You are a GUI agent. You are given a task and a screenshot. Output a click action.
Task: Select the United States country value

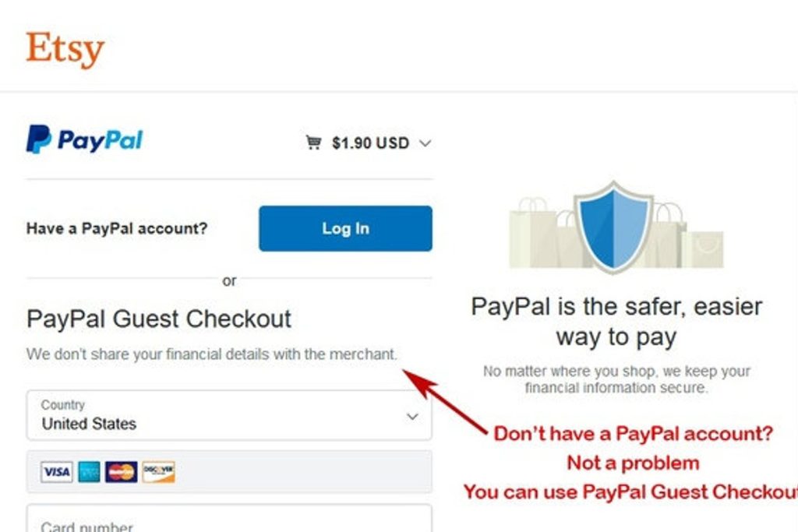point(89,424)
